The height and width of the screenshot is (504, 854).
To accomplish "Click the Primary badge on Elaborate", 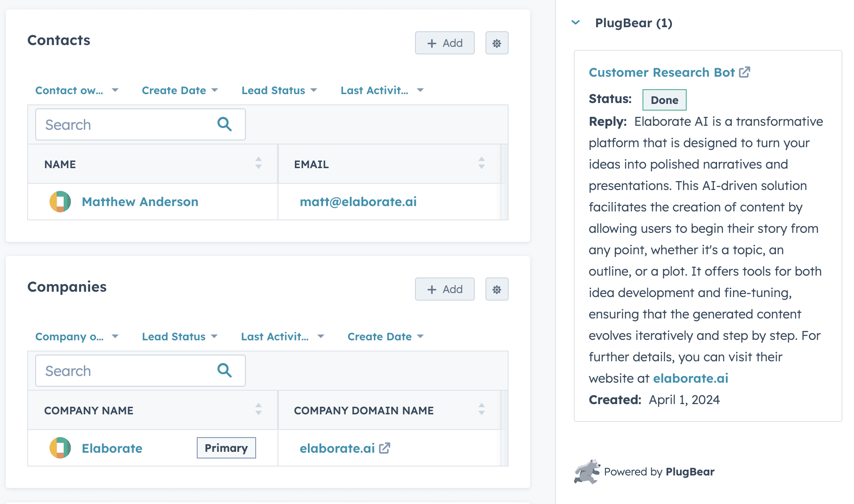I will [x=226, y=448].
